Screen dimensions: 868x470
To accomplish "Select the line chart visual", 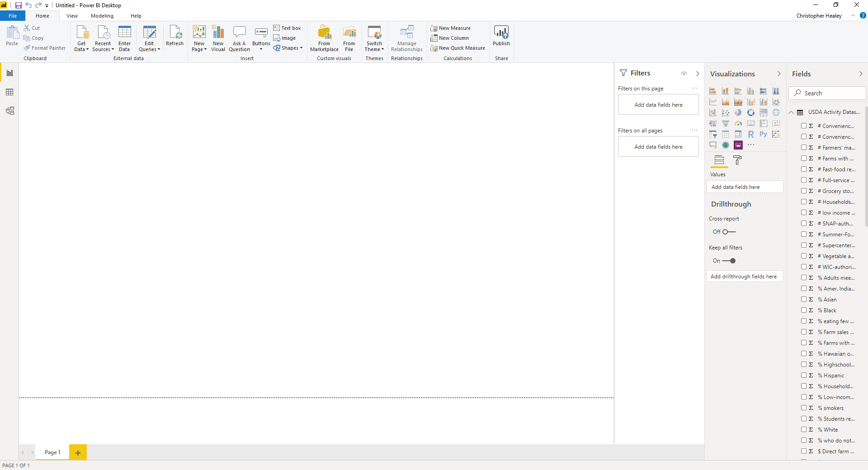I will click(x=713, y=102).
